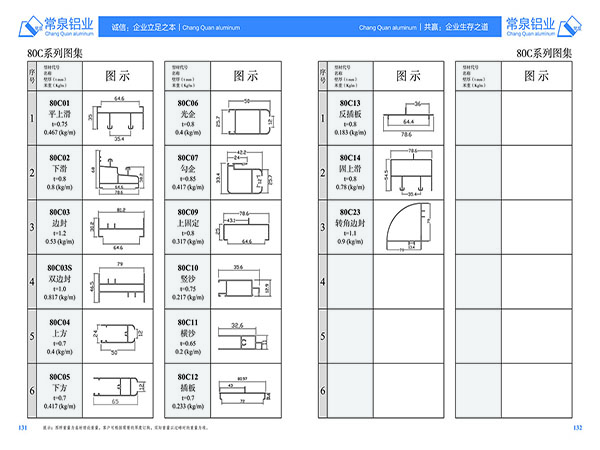Click the Chang Quan logo at top left
Viewport: 600px width, 450px height.
[x=56, y=26]
